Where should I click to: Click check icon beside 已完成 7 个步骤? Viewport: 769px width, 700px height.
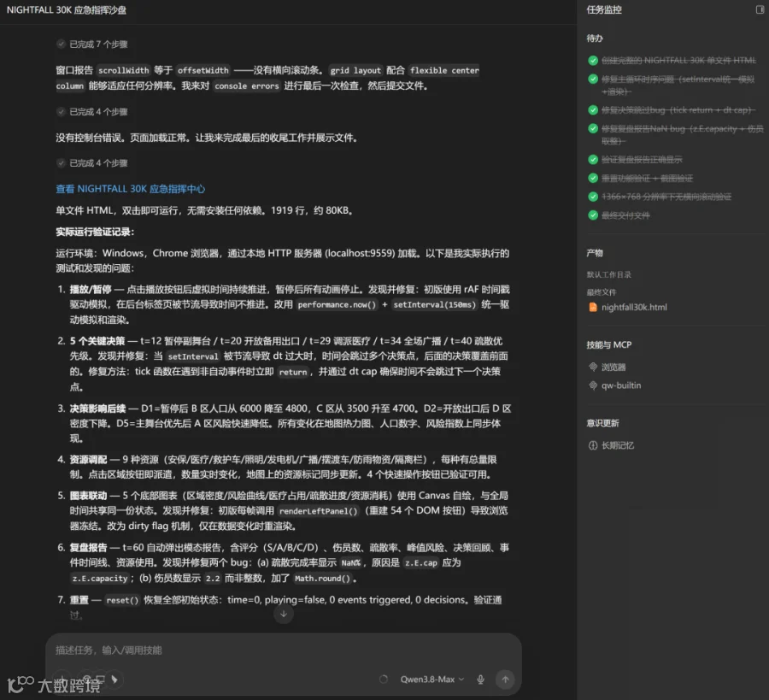coord(61,44)
